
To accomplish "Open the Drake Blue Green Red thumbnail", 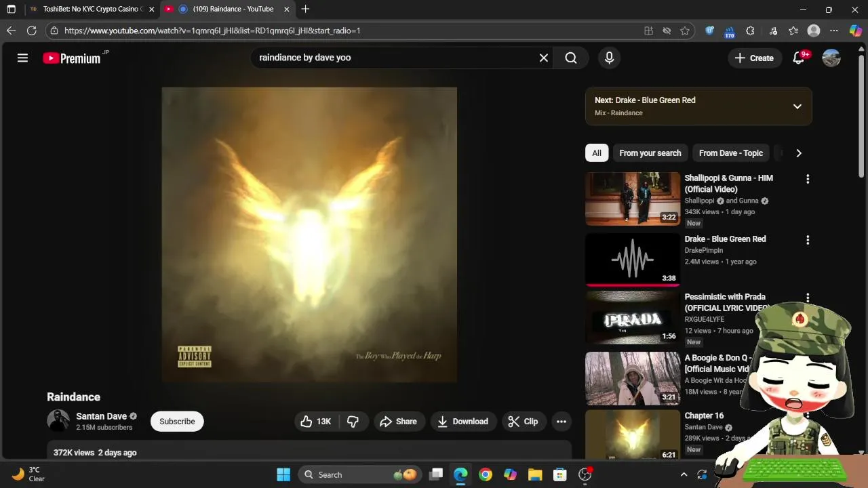I will (633, 260).
